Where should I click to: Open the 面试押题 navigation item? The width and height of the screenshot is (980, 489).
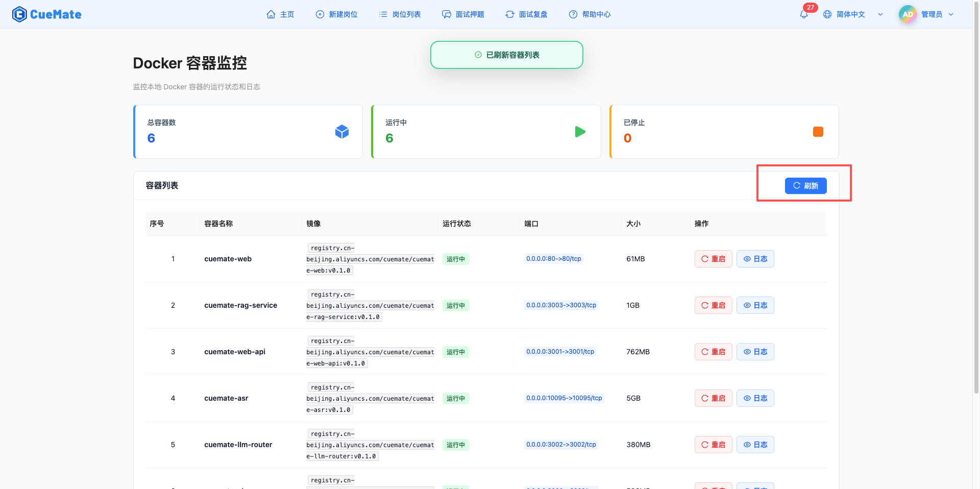click(463, 14)
